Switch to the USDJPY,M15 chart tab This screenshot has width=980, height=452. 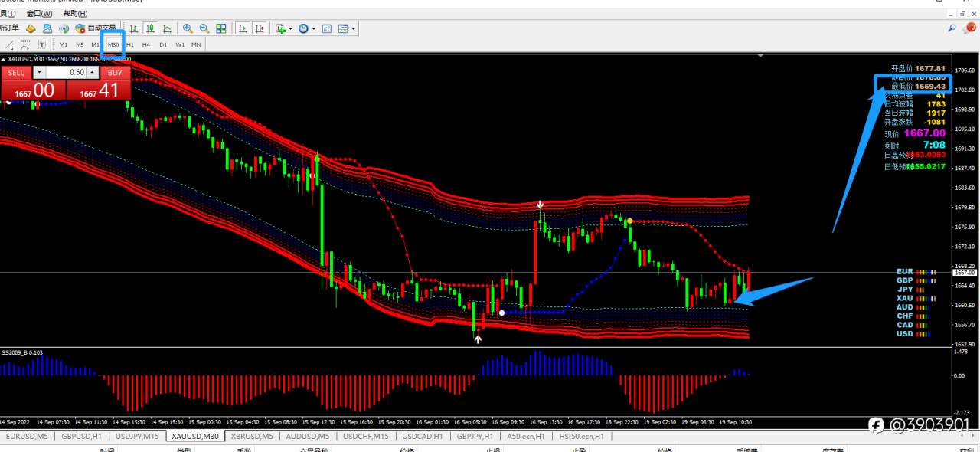click(x=137, y=437)
